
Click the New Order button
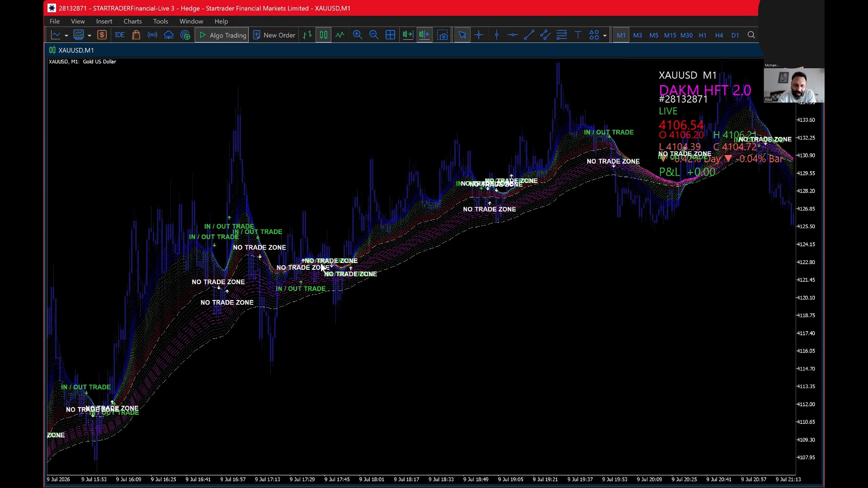[274, 35]
